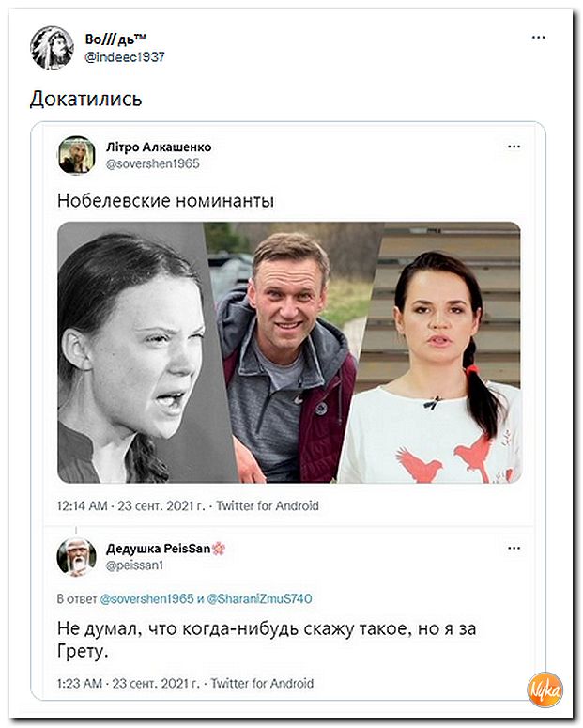Open the @sovershen1965 mention link
The image size is (583, 728).
pos(146,598)
